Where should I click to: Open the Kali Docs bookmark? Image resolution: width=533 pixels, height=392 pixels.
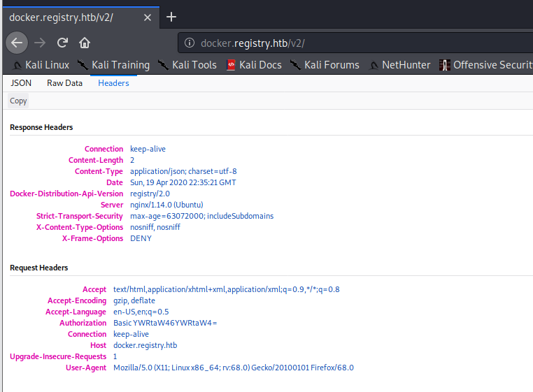(x=253, y=65)
